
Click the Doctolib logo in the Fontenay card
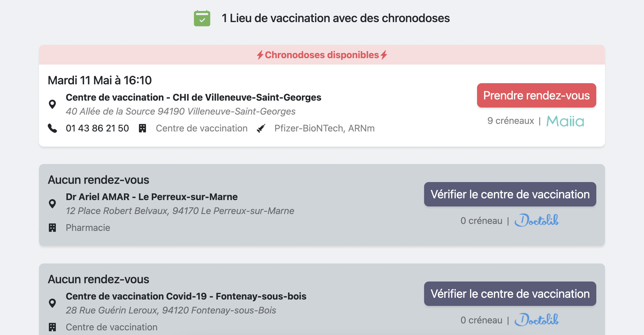(x=537, y=320)
